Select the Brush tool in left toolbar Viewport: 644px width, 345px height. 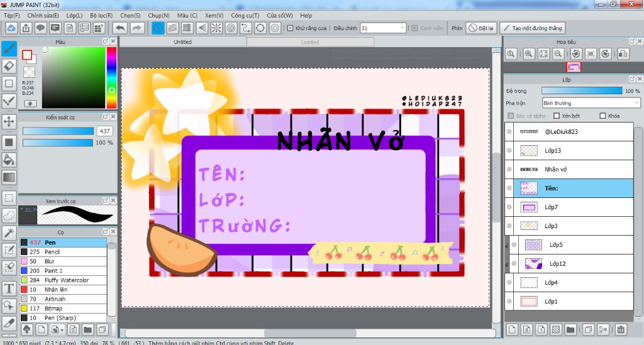pos(9,49)
